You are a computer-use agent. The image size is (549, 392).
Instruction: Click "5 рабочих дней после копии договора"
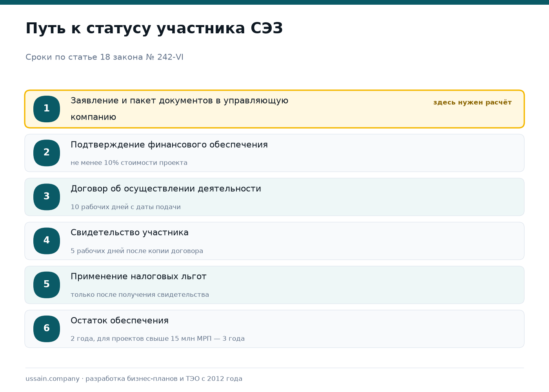click(x=137, y=251)
